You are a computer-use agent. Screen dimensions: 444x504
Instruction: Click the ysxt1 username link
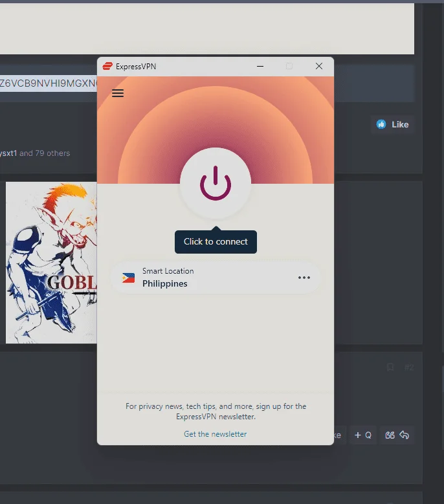click(x=8, y=153)
